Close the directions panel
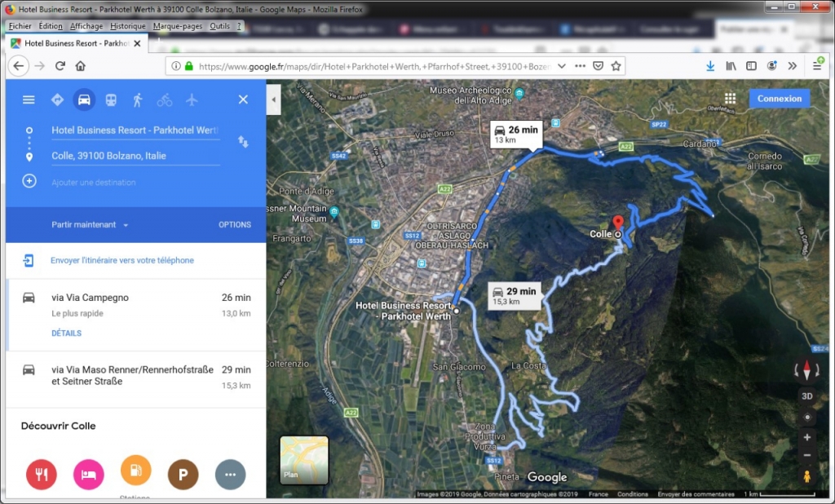This screenshot has width=835, height=504. 243,99
